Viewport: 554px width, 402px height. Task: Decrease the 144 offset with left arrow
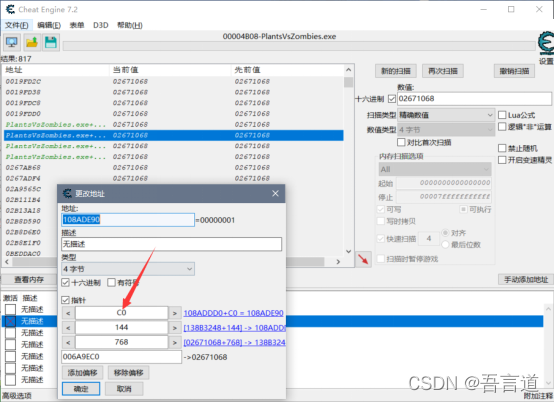[68, 328]
